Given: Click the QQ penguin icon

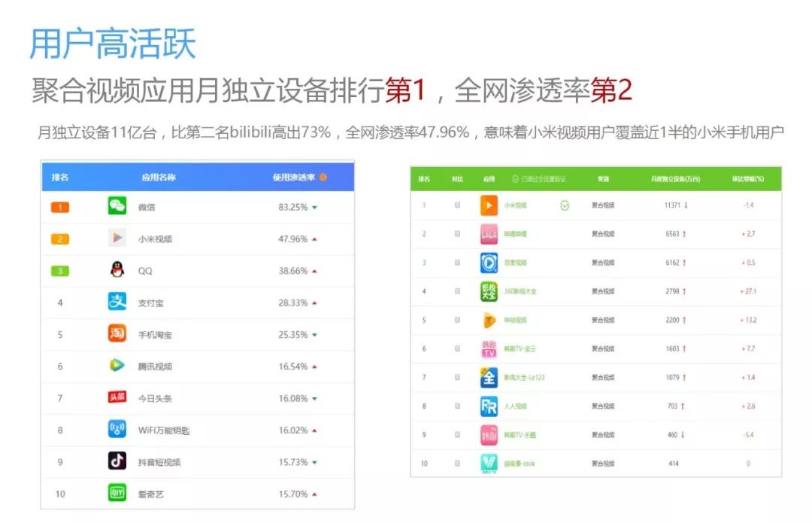Looking at the screenshot, I should [117, 270].
